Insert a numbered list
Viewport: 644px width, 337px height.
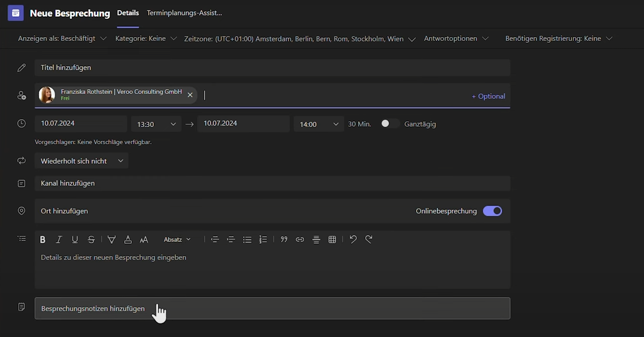pos(263,239)
